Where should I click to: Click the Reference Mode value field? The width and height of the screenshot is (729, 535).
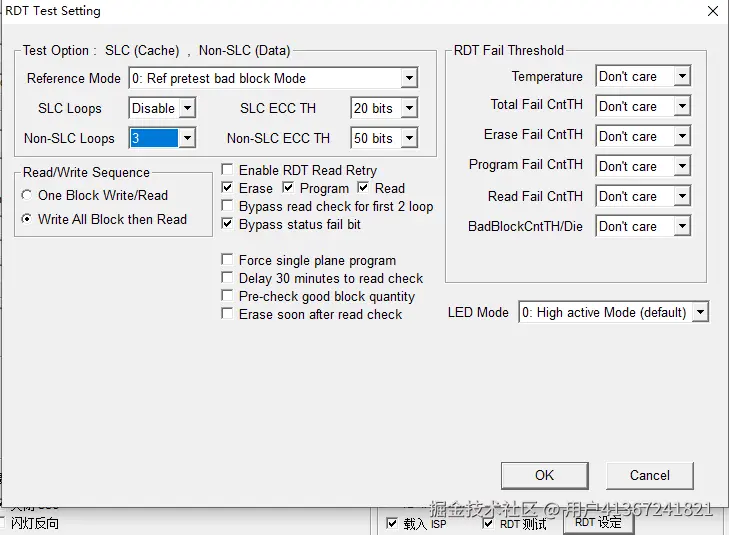click(x=265, y=78)
